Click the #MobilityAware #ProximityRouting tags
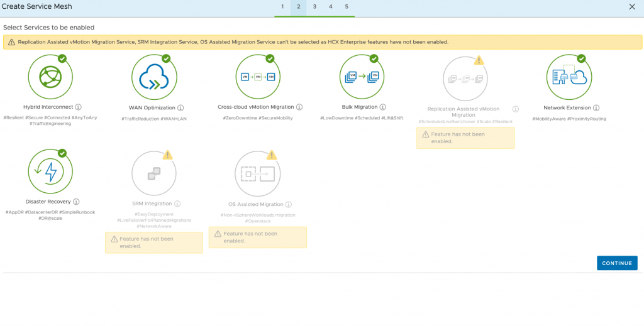The height and width of the screenshot is (326, 644). tap(569, 119)
